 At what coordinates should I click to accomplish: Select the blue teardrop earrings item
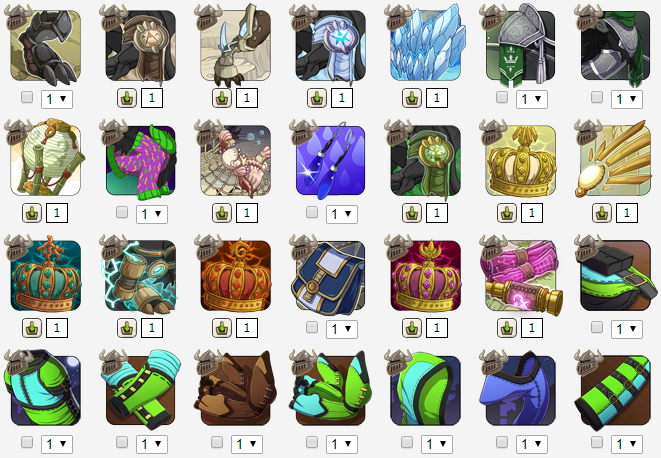[330, 161]
